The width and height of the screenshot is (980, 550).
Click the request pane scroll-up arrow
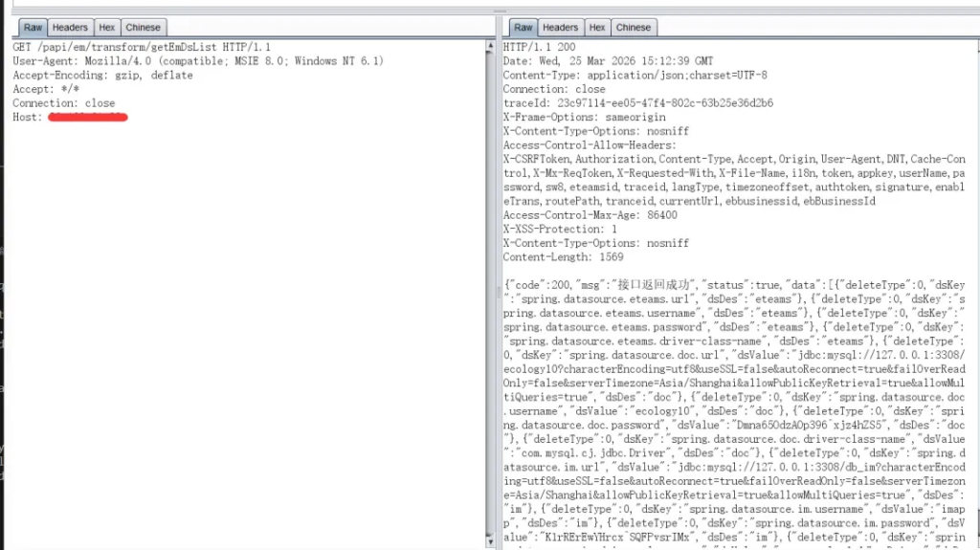point(491,45)
